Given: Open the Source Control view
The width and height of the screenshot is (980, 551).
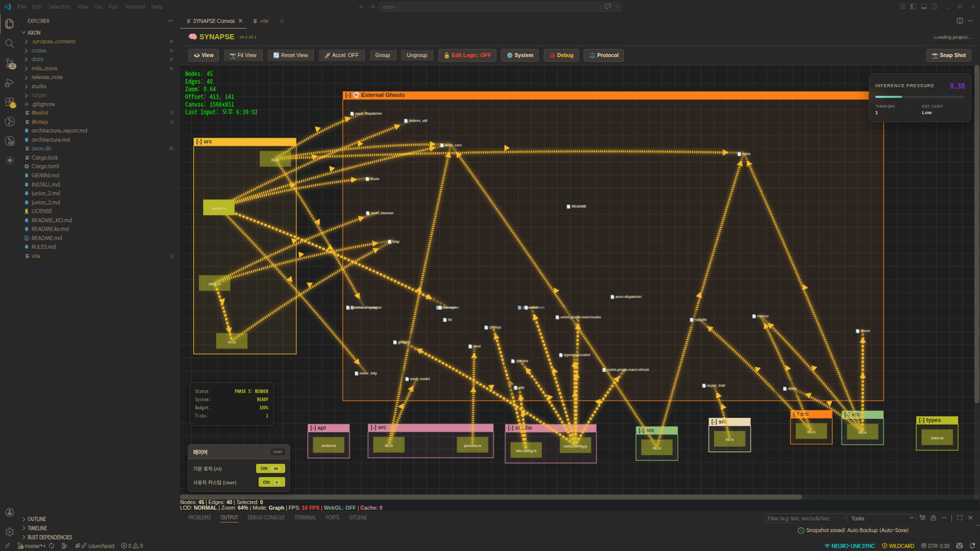Looking at the screenshot, I should tap(10, 63).
